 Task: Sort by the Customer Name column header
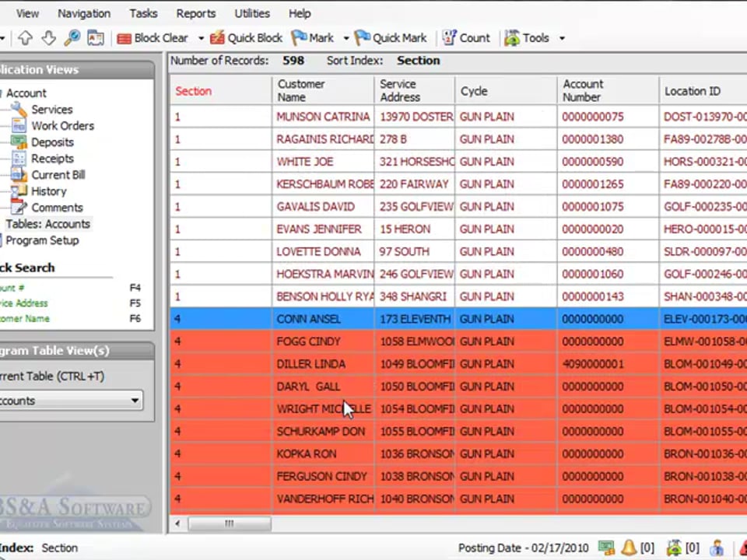coord(323,91)
